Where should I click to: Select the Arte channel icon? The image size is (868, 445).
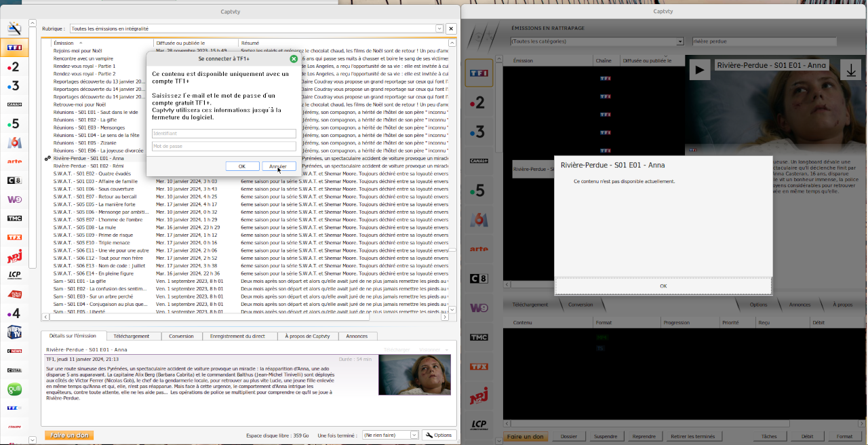(x=14, y=162)
